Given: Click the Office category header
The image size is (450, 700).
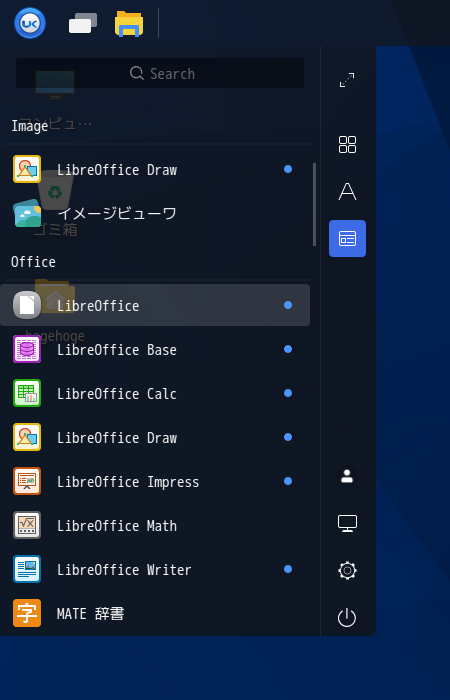Looking at the screenshot, I should (x=33, y=262).
